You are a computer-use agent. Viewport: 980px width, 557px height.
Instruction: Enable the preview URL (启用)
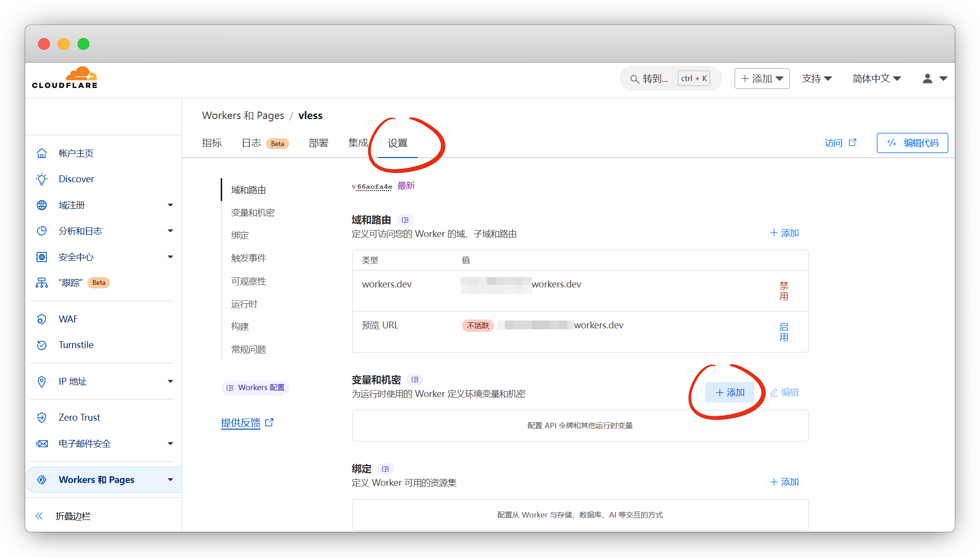(784, 332)
